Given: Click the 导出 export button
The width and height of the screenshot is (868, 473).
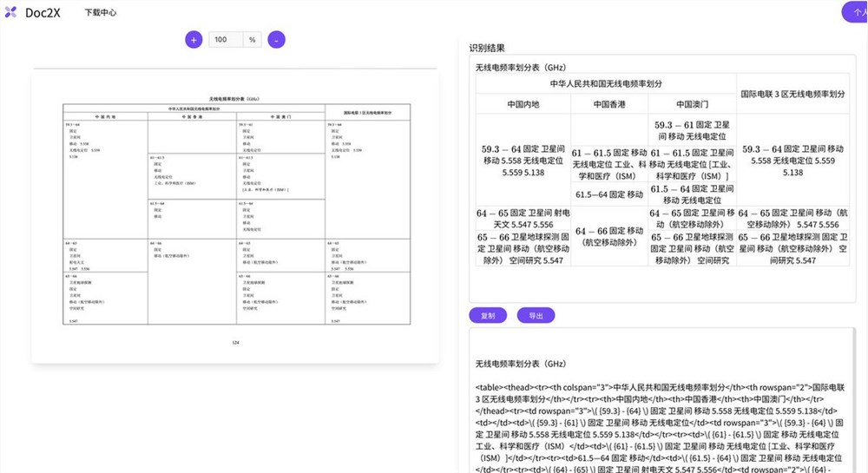Looking at the screenshot, I should pyautogui.click(x=536, y=316).
